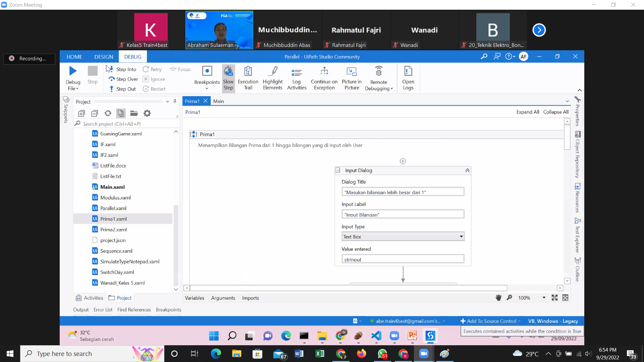
Task: Open the Execution Trail tool
Action: [x=248, y=78]
